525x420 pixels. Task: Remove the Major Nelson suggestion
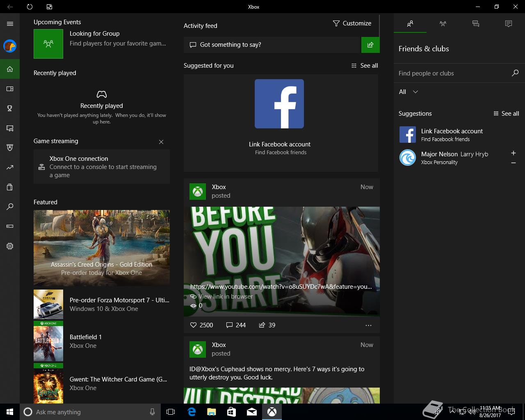tap(513, 163)
